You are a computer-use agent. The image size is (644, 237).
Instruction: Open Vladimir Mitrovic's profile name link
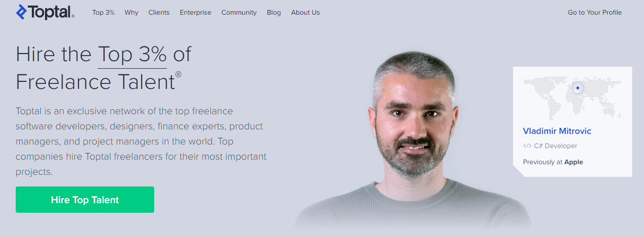pyautogui.click(x=557, y=131)
